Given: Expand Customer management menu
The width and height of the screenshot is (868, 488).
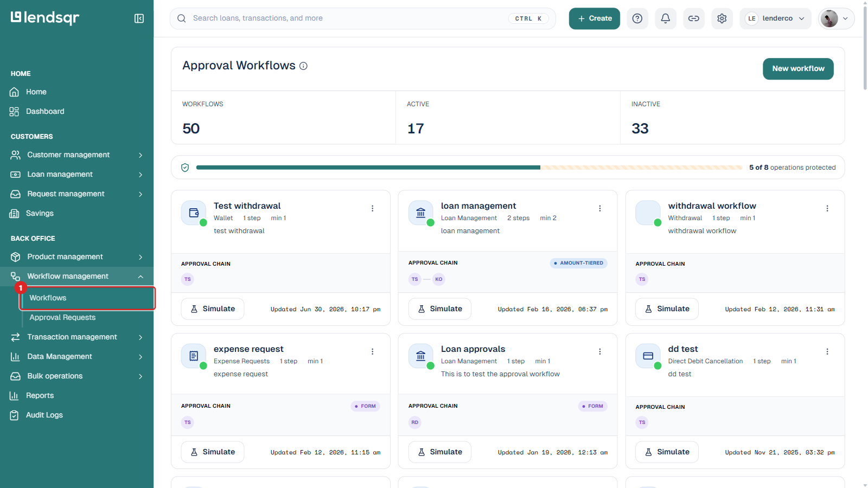Looking at the screenshot, I should [x=76, y=155].
